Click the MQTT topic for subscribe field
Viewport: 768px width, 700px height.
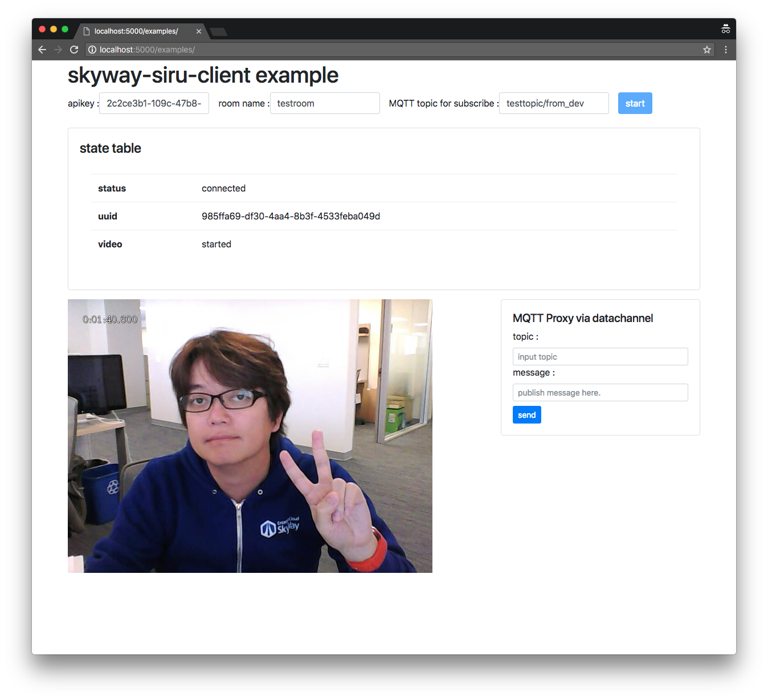click(554, 103)
